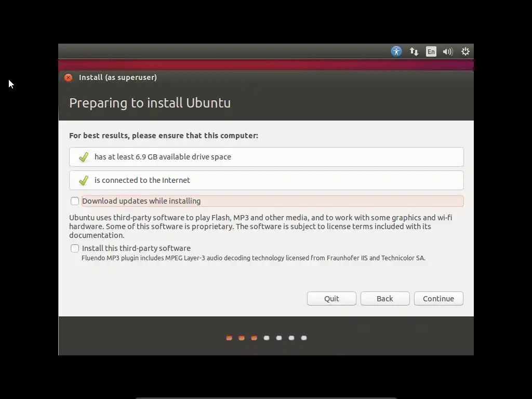This screenshot has width=532, height=399.
Task: Enable Download updates while installing
Action: click(x=75, y=201)
